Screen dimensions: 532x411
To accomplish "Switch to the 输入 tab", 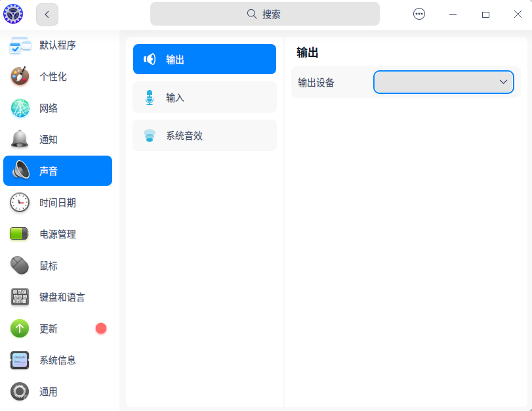I will (x=205, y=97).
